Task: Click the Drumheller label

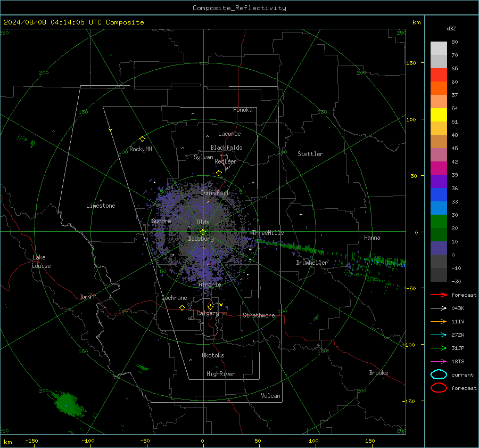Action: coord(312,263)
